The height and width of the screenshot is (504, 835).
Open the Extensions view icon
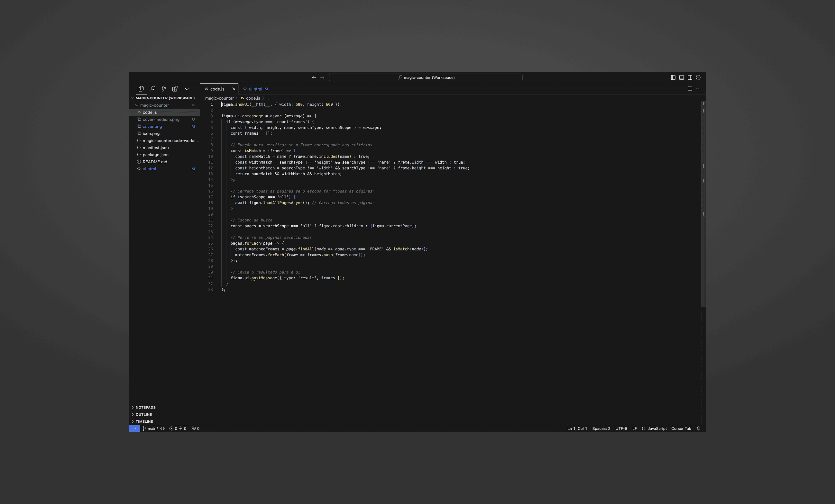(175, 89)
